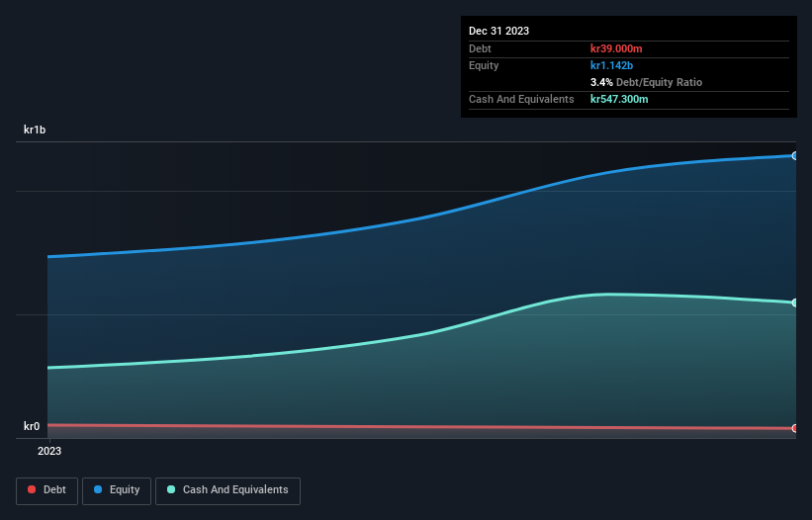Toggle the Debt legend button
812x520 pixels.
point(46,490)
